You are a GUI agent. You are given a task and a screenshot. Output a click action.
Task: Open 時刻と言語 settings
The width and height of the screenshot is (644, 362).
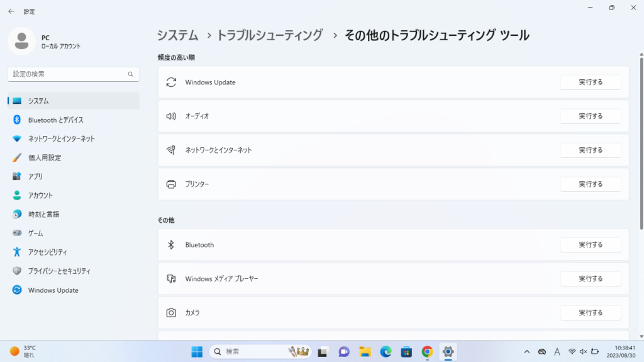click(x=43, y=214)
